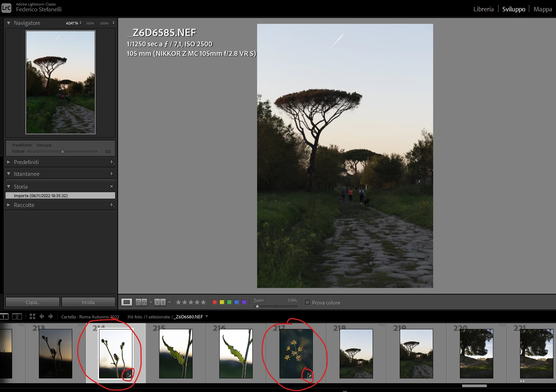Collapse the Istantanee panel
The image size is (556, 392).
8,174
